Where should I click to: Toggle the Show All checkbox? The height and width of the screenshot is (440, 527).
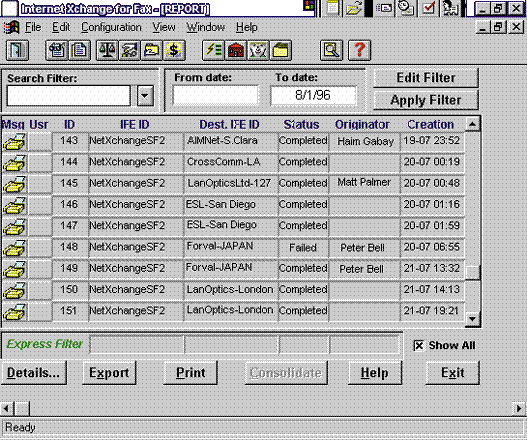[x=419, y=346]
